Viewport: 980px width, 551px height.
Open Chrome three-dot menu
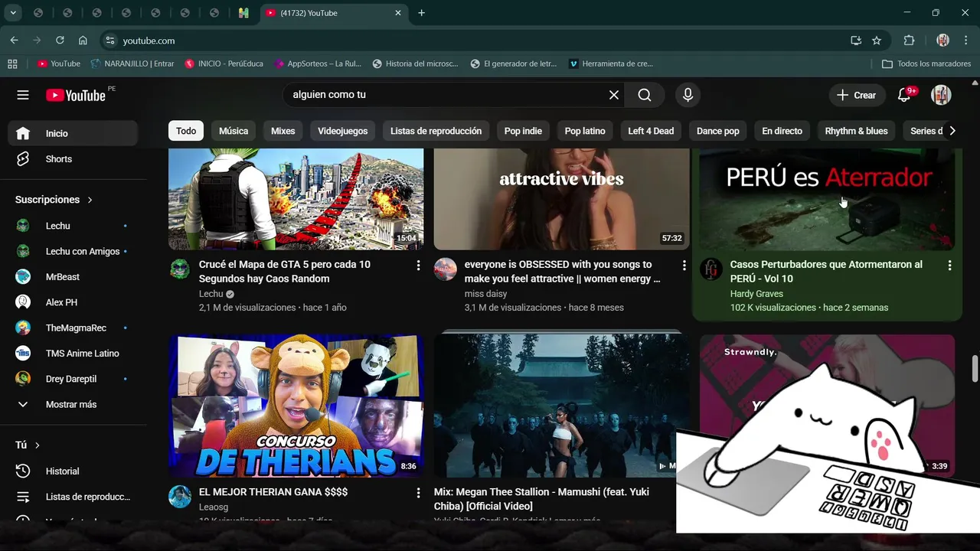(966, 41)
